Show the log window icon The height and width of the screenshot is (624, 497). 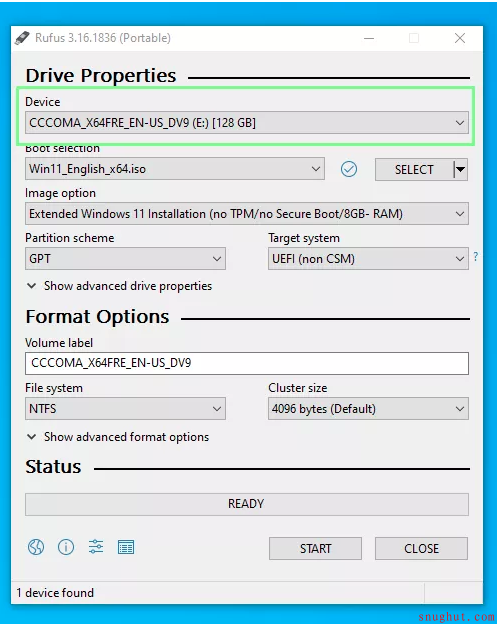[x=126, y=548]
